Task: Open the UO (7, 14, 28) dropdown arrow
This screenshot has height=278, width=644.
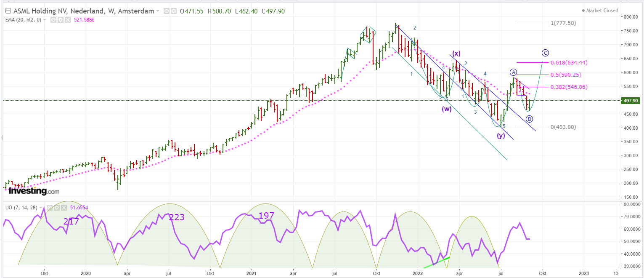Action: 41,208
